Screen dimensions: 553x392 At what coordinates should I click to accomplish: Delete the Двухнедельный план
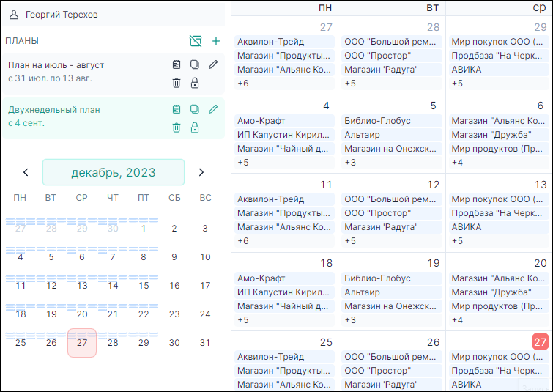[x=177, y=127]
